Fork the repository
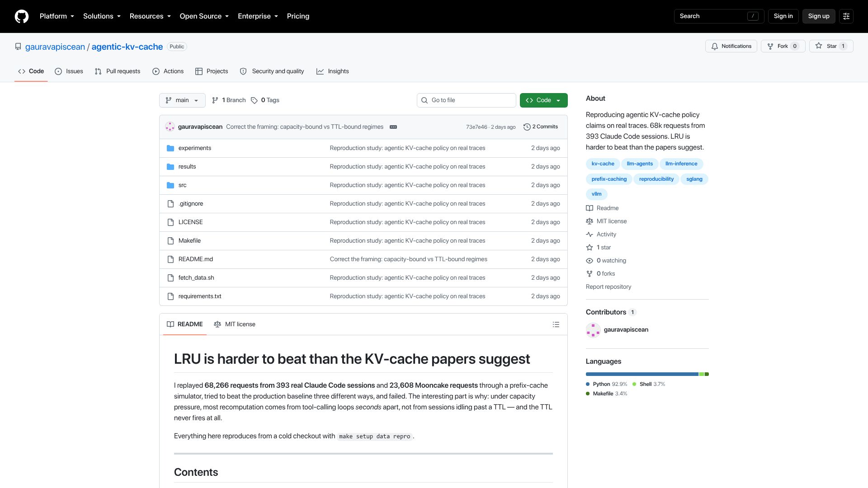Screen dimensions: 868x488 (x=783, y=46)
